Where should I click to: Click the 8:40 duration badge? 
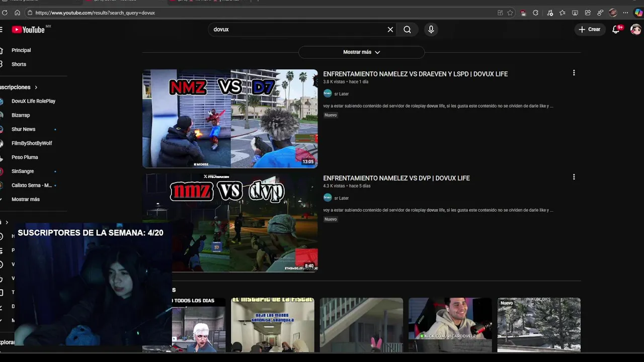(x=309, y=266)
